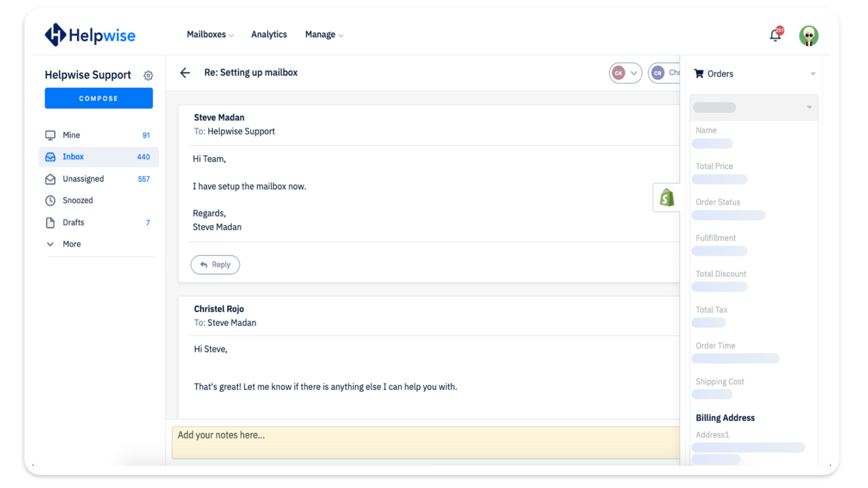
Task: Expand the Manage menu
Action: click(x=324, y=35)
